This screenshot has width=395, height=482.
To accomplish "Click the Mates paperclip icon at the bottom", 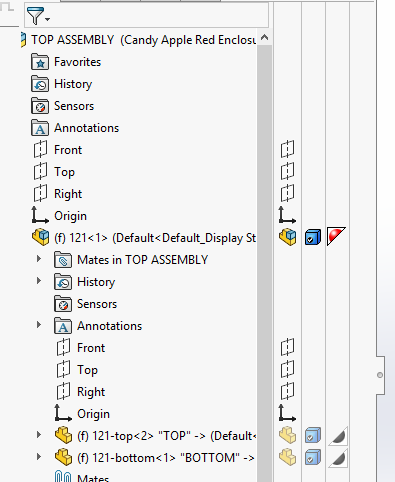I will pos(63,476).
